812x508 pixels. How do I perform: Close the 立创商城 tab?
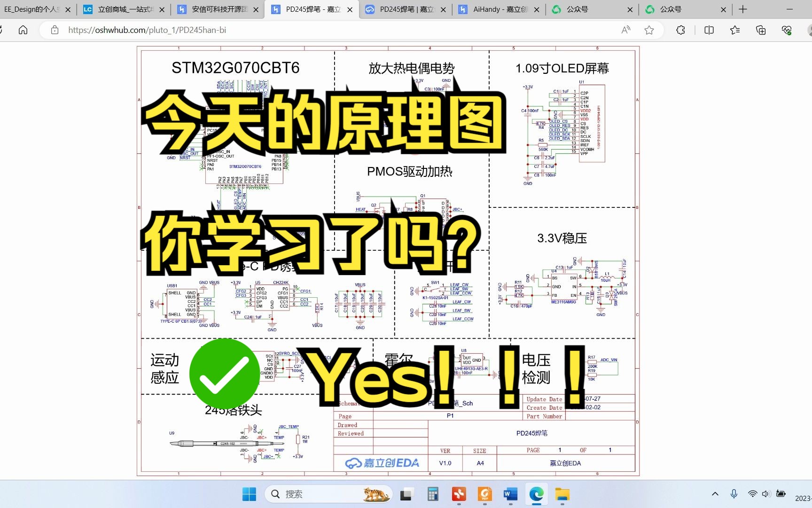point(162,9)
